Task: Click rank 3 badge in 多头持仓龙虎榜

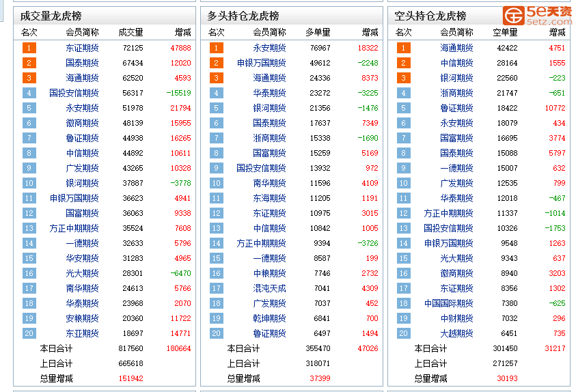Action: 217,78
